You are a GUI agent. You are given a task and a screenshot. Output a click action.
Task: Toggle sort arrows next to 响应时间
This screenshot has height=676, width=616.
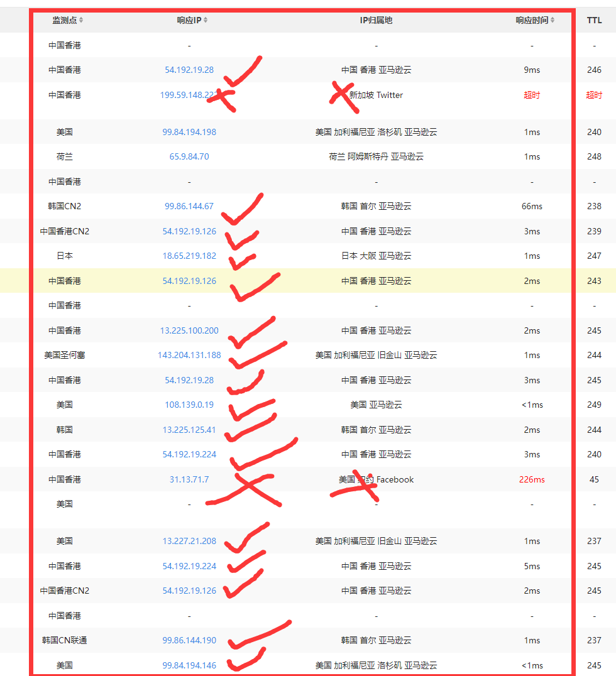coord(553,20)
